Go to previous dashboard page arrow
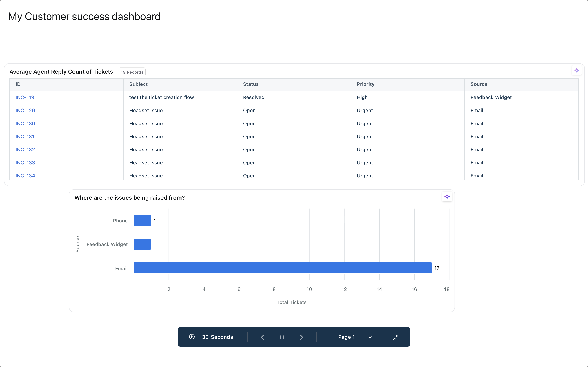The width and height of the screenshot is (588, 367). [262, 337]
